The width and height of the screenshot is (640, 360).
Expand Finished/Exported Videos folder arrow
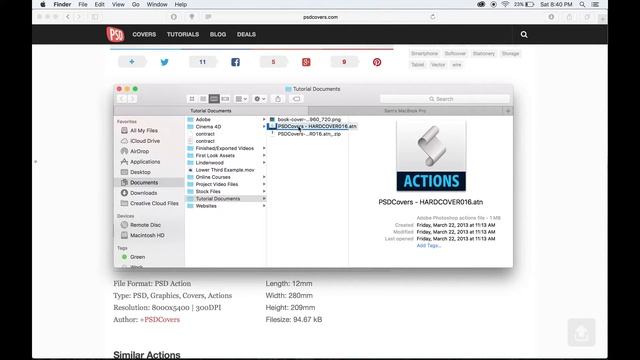[x=264, y=148]
